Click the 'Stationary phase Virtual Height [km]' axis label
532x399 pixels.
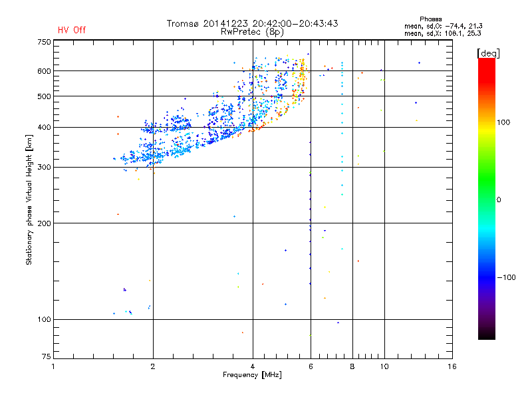click(x=29, y=199)
